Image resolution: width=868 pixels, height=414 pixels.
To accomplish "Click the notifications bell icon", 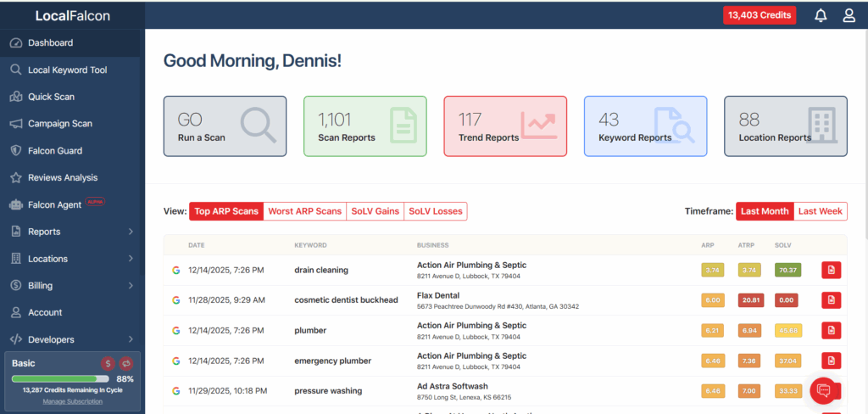I will [x=821, y=15].
